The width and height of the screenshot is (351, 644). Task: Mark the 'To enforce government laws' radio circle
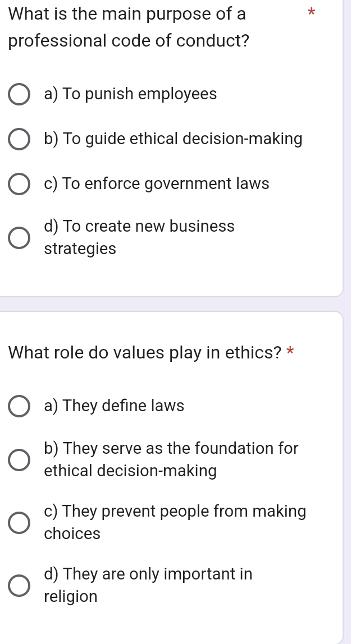tap(19, 185)
